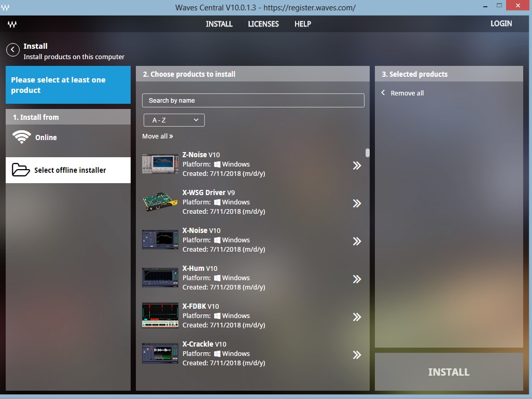Screen dimensions: 532x399
Task: Click Move all to select every product
Action: point(158,136)
